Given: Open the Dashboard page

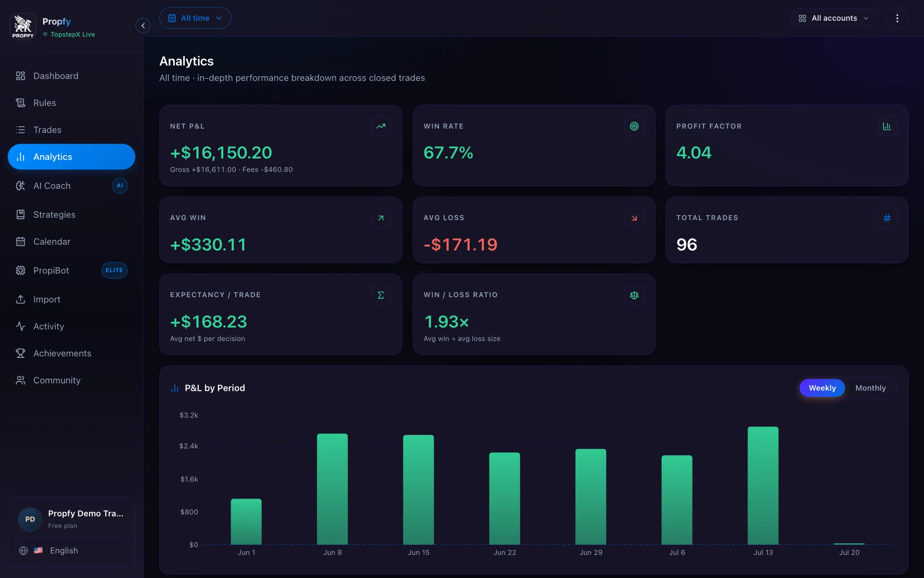Looking at the screenshot, I should [x=71, y=76].
